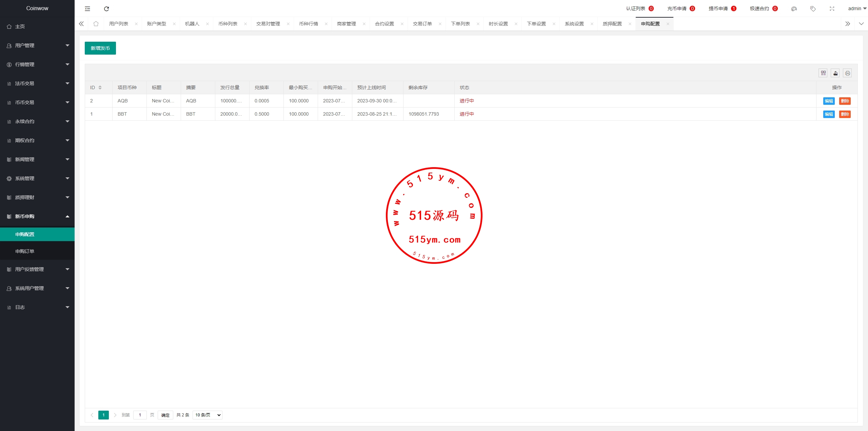Image resolution: width=868 pixels, height=431 pixels.
Task: Enter fullscreen using the expand icon
Action: click(x=832, y=8)
